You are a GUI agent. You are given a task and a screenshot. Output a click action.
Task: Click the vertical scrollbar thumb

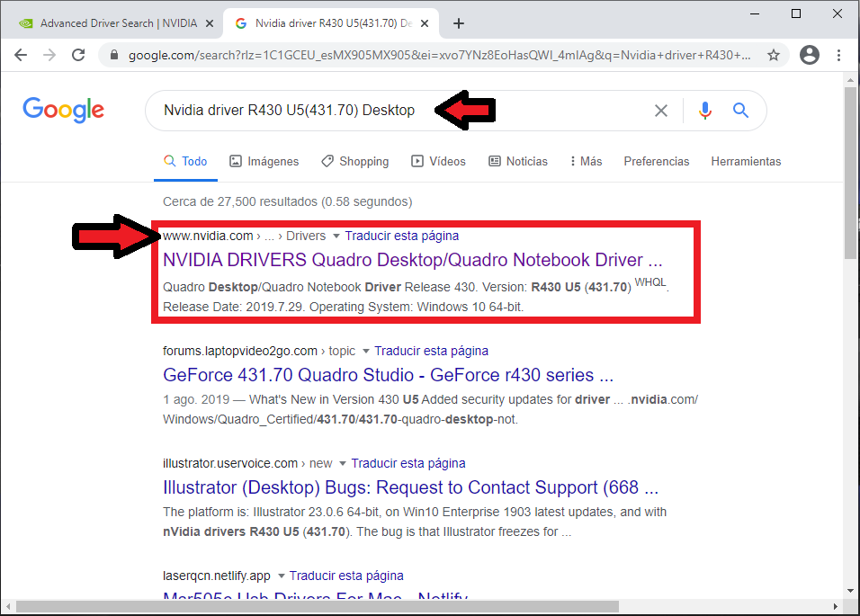[x=850, y=171]
